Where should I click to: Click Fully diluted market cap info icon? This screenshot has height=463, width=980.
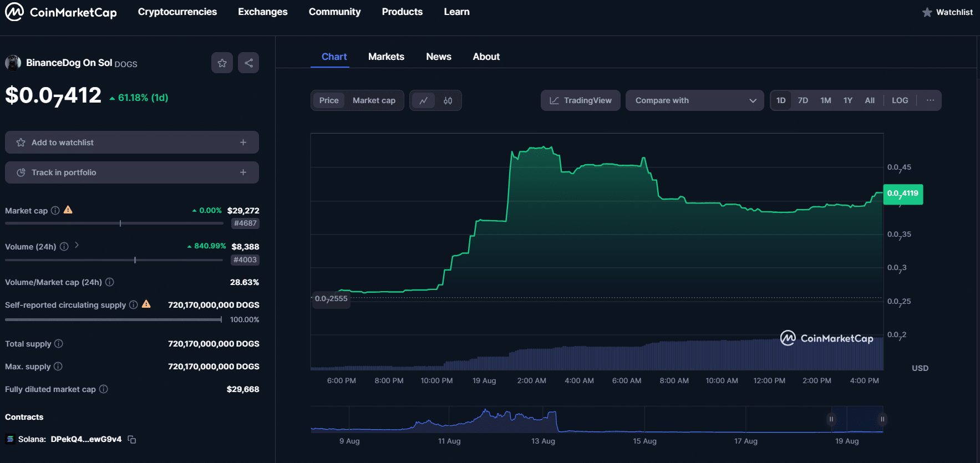click(103, 389)
